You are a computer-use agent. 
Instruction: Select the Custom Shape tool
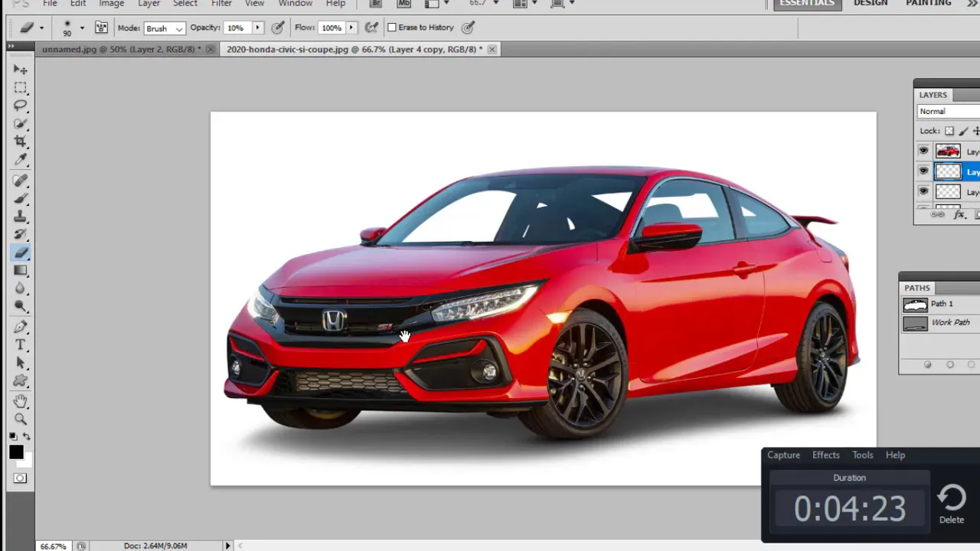point(21,381)
